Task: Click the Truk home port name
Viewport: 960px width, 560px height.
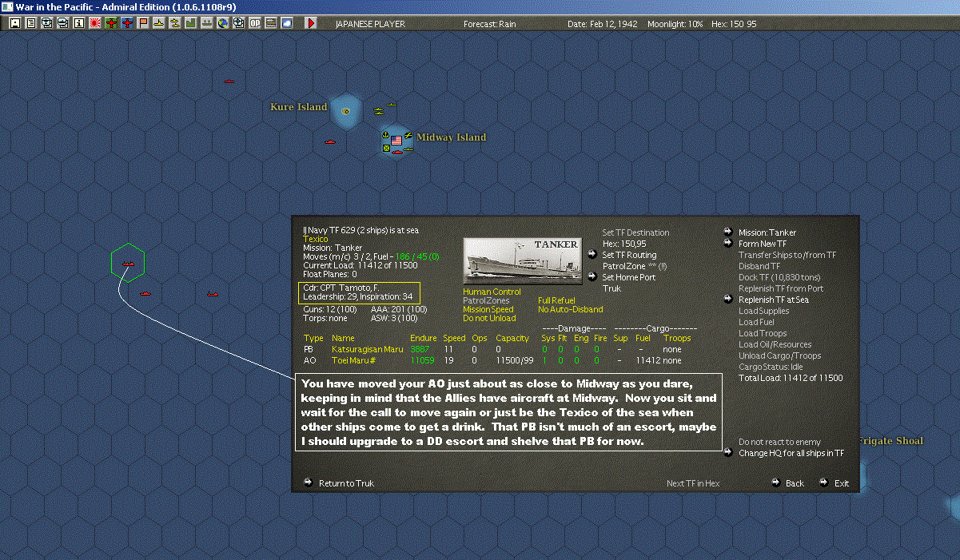Action: tap(611, 288)
